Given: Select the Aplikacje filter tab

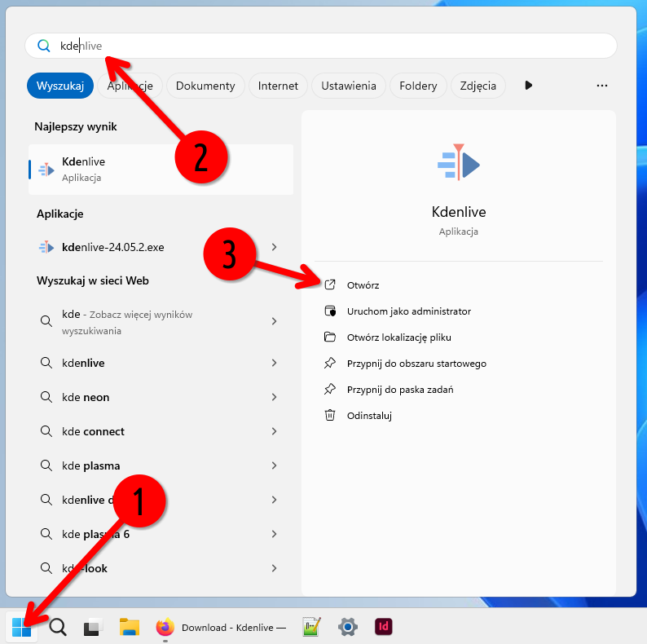Looking at the screenshot, I should click(130, 86).
